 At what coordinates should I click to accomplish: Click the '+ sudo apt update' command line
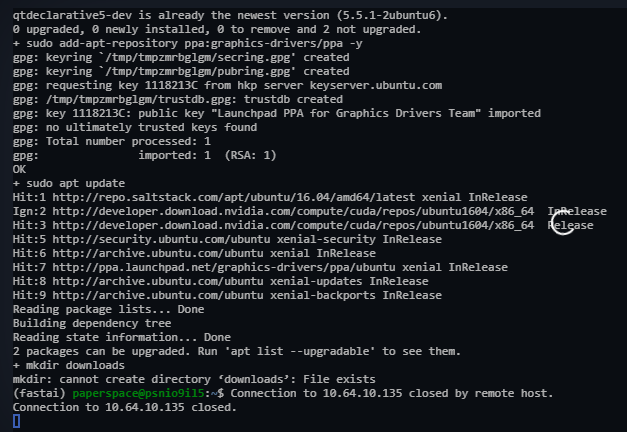pos(69,183)
